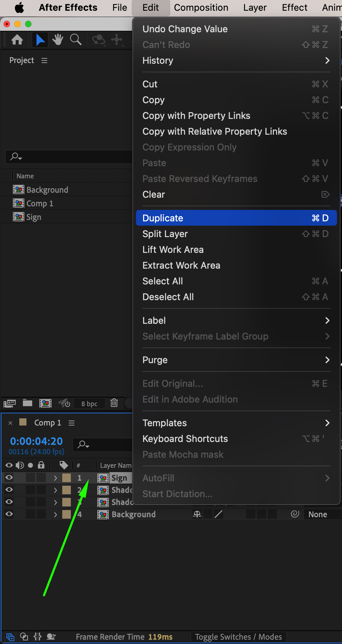342x644 pixels.
Task: Select the Hand tool
Action: (58, 40)
